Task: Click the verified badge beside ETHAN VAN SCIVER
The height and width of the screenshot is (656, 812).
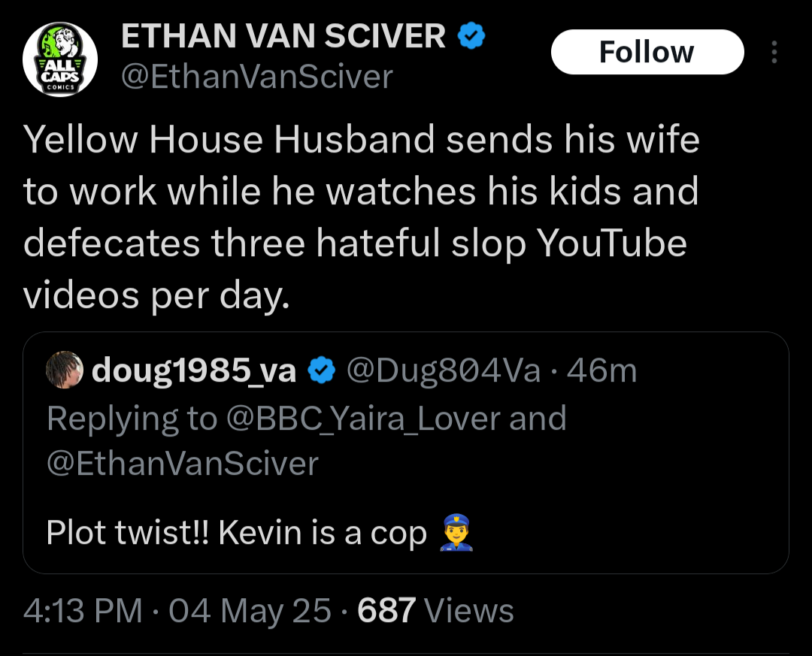Action: pyautogui.click(x=471, y=36)
